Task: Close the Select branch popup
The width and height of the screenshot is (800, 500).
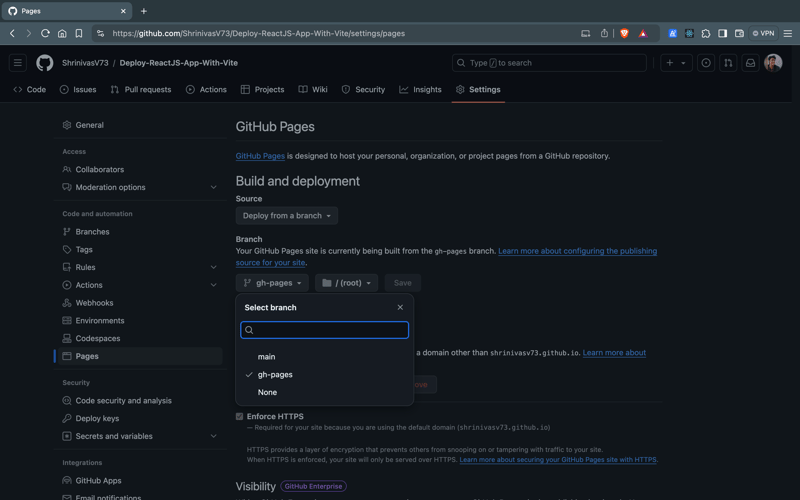Action: [400, 307]
